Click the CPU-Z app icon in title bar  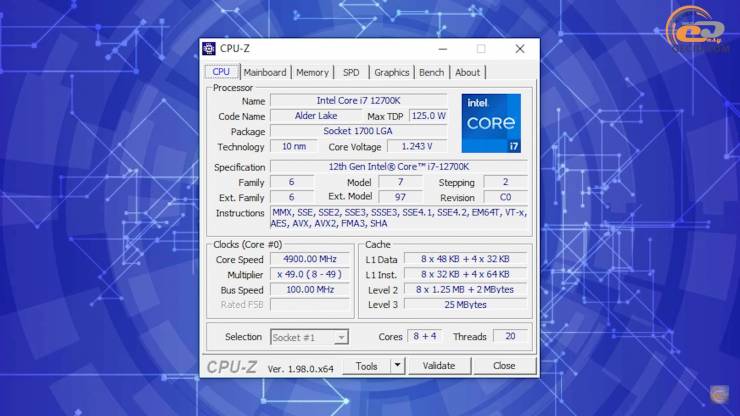(x=209, y=49)
